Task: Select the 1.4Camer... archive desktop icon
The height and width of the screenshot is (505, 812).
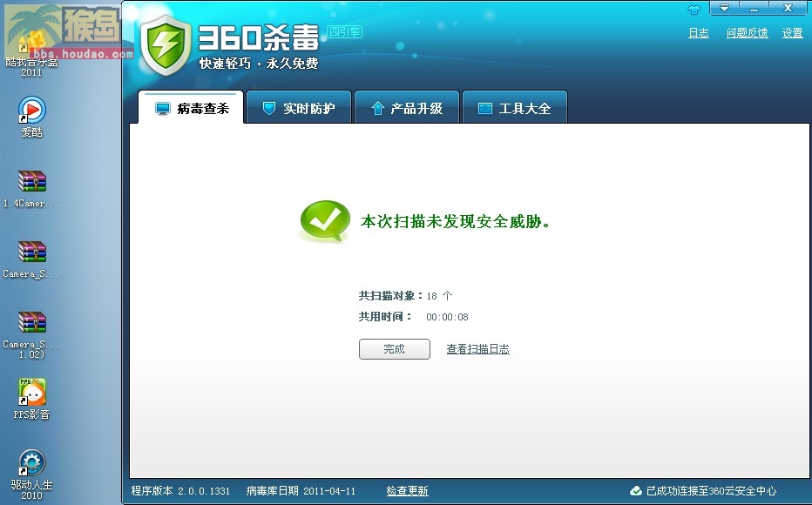Action: [x=31, y=189]
